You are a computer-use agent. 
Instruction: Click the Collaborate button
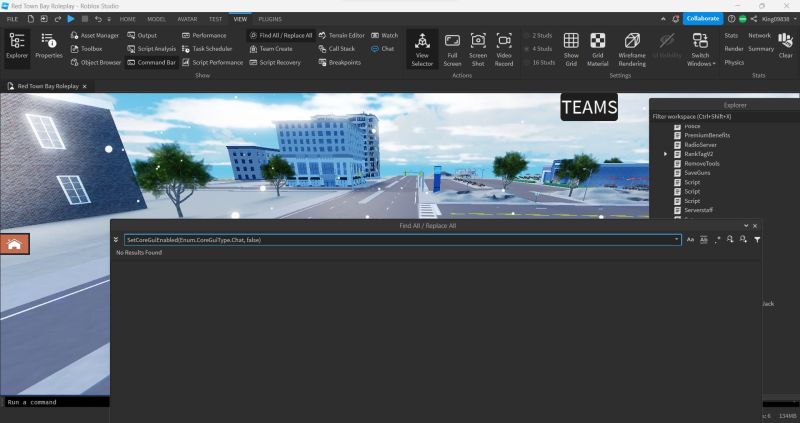[703, 18]
